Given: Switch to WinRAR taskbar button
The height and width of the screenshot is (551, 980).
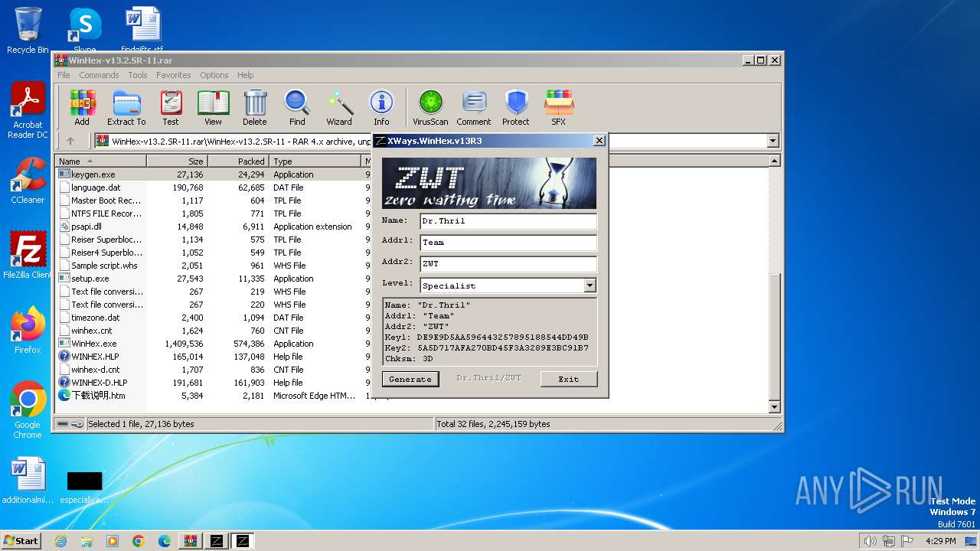Looking at the screenshot, I should 191,541.
